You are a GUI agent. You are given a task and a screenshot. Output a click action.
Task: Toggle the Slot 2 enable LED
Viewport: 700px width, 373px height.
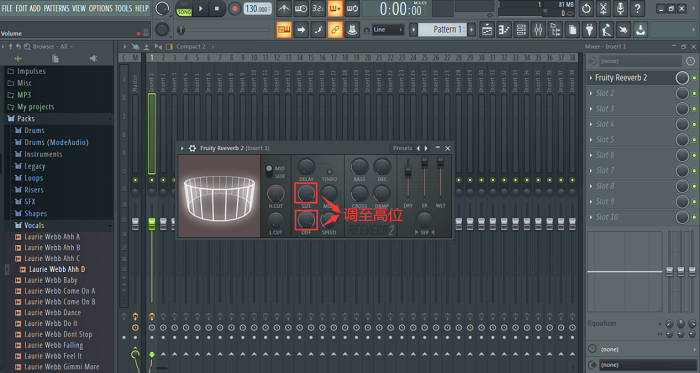694,93
